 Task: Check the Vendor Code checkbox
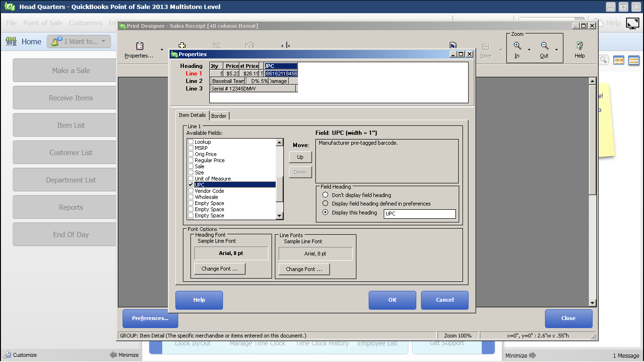[x=191, y=191]
